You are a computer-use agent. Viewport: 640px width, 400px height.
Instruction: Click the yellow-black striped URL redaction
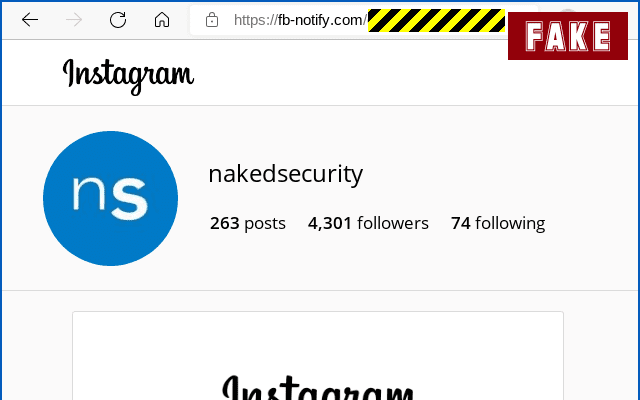[436, 20]
